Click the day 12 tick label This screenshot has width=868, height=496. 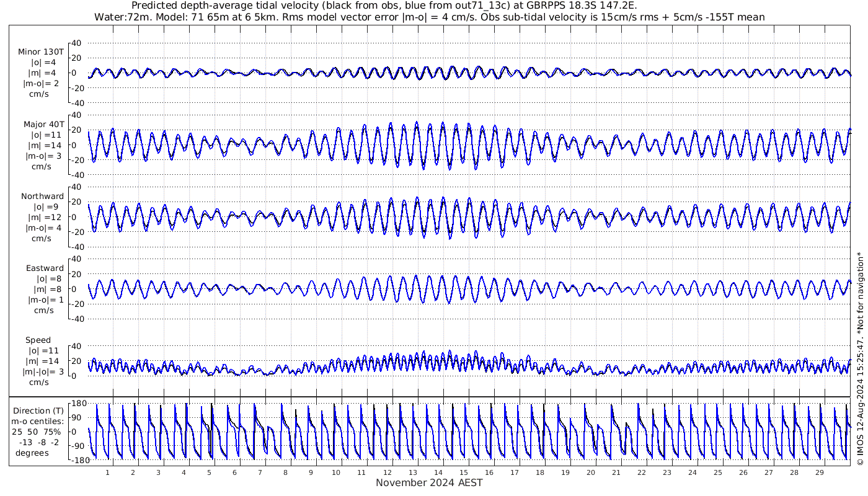[x=387, y=472]
